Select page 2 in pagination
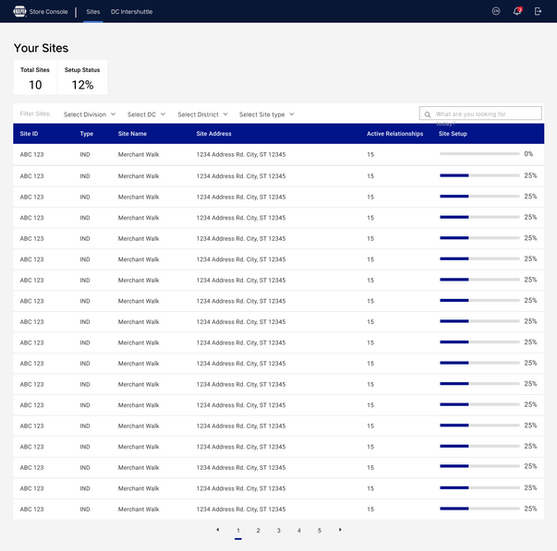 258,530
